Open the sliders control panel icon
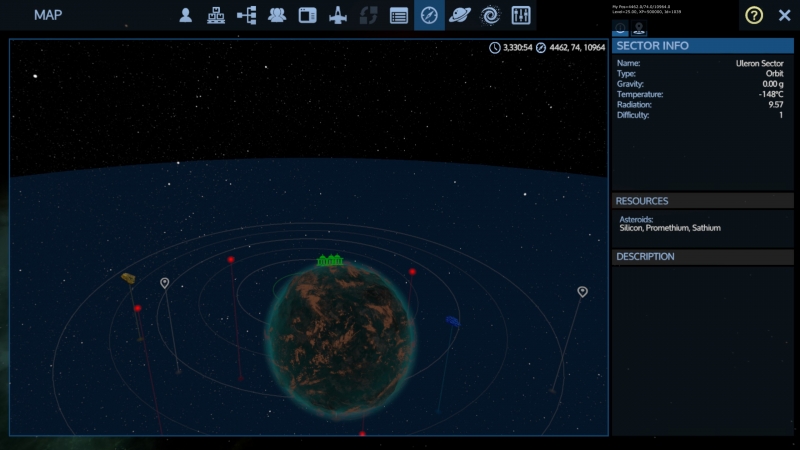 pos(521,15)
